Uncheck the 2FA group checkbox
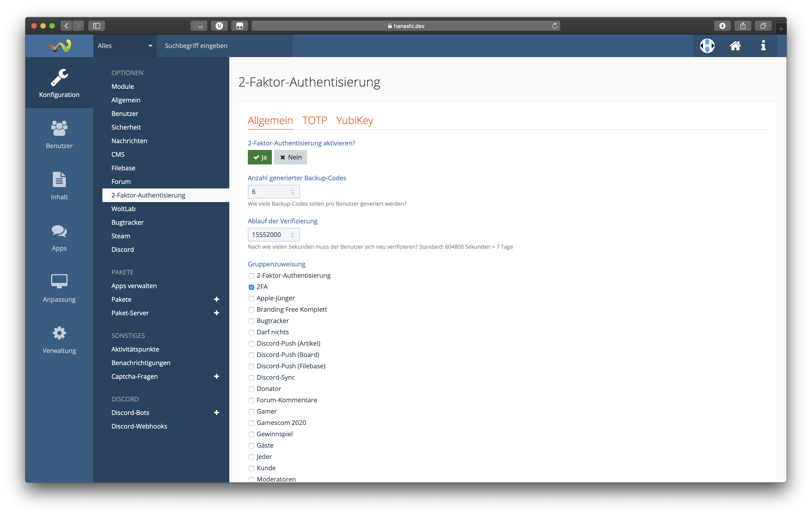 click(x=251, y=287)
